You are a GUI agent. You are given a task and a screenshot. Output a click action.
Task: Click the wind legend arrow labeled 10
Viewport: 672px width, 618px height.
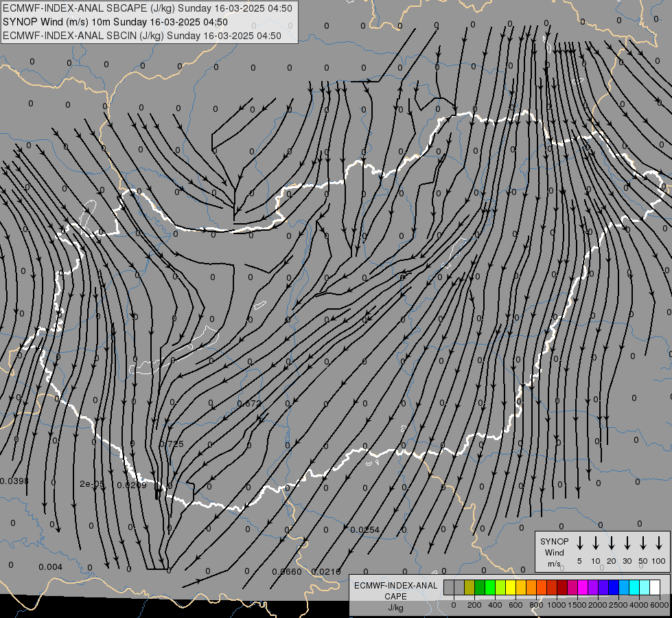pyautogui.click(x=596, y=543)
